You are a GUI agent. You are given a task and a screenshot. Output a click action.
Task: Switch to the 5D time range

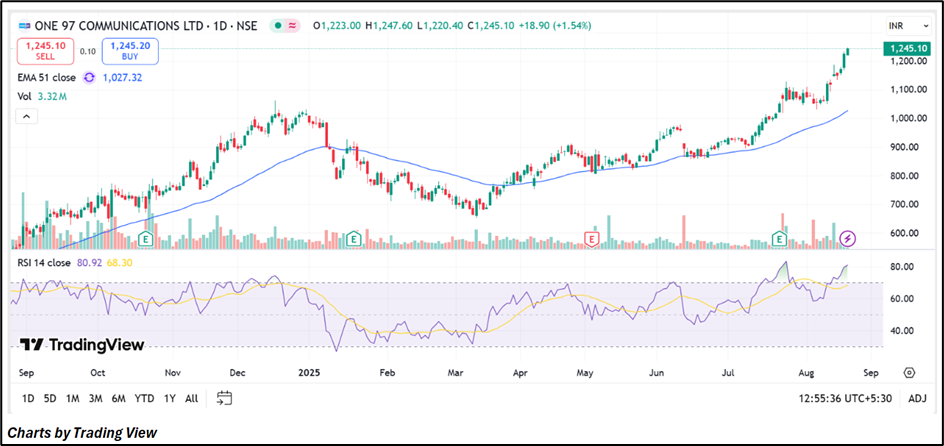click(50, 398)
